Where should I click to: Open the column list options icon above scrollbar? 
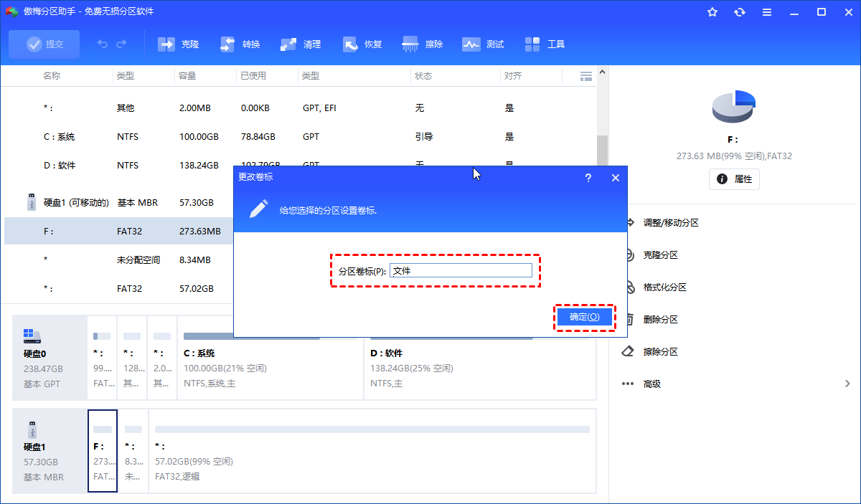(585, 75)
